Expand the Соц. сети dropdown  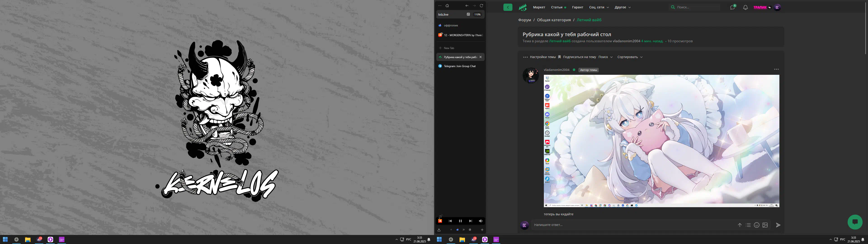click(x=599, y=7)
